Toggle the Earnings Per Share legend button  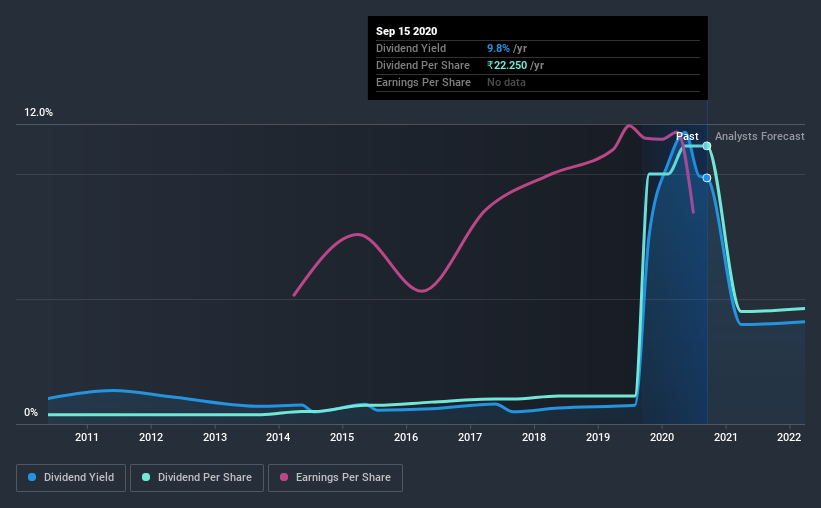click(x=336, y=478)
